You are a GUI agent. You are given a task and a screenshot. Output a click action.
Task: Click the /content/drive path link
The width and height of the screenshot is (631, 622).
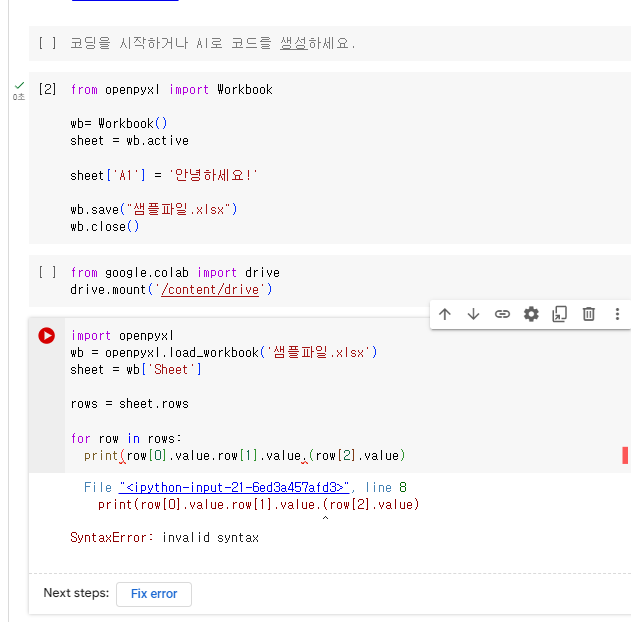click(210, 290)
